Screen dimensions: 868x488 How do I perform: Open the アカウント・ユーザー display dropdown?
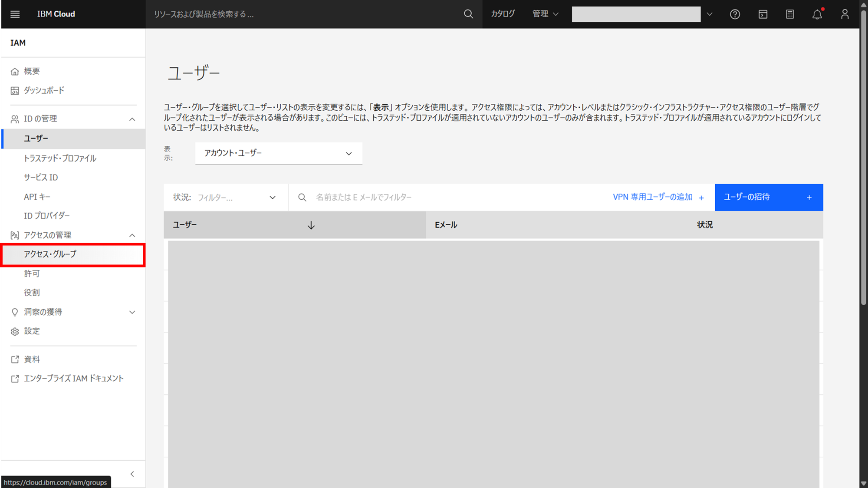coord(279,153)
